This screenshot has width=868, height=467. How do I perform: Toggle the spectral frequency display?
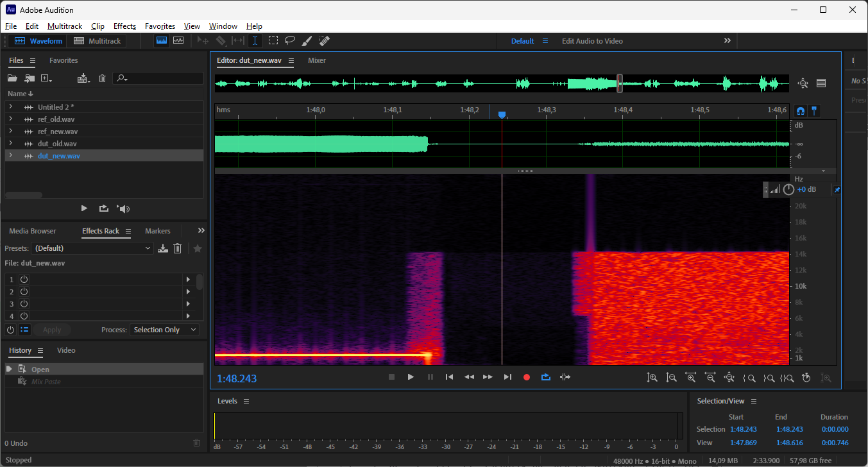click(x=162, y=40)
